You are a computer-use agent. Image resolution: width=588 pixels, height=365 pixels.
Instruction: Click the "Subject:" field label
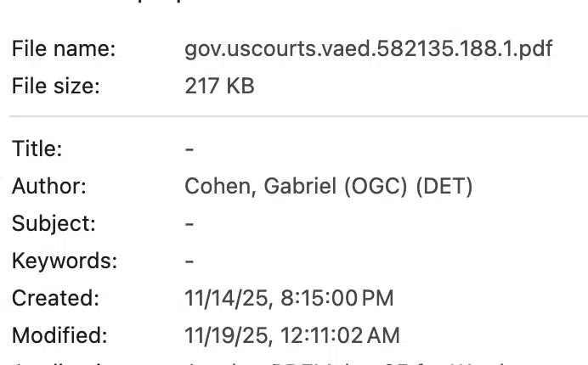pyautogui.click(x=54, y=224)
